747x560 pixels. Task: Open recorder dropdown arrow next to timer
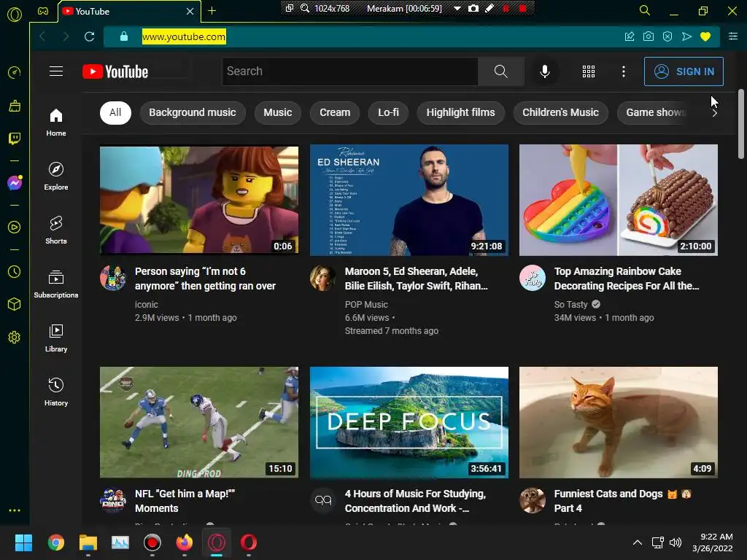tap(457, 9)
